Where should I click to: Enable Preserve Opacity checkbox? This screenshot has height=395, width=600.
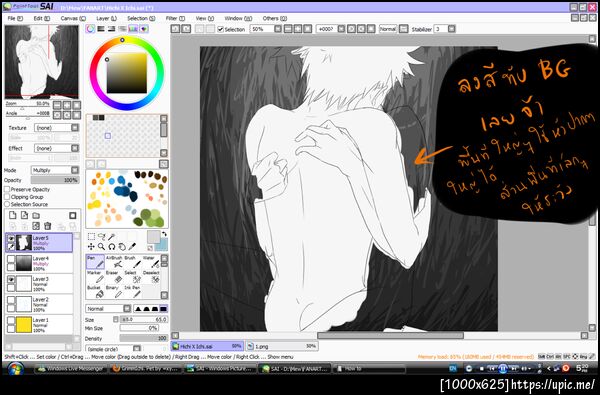(x=7, y=189)
